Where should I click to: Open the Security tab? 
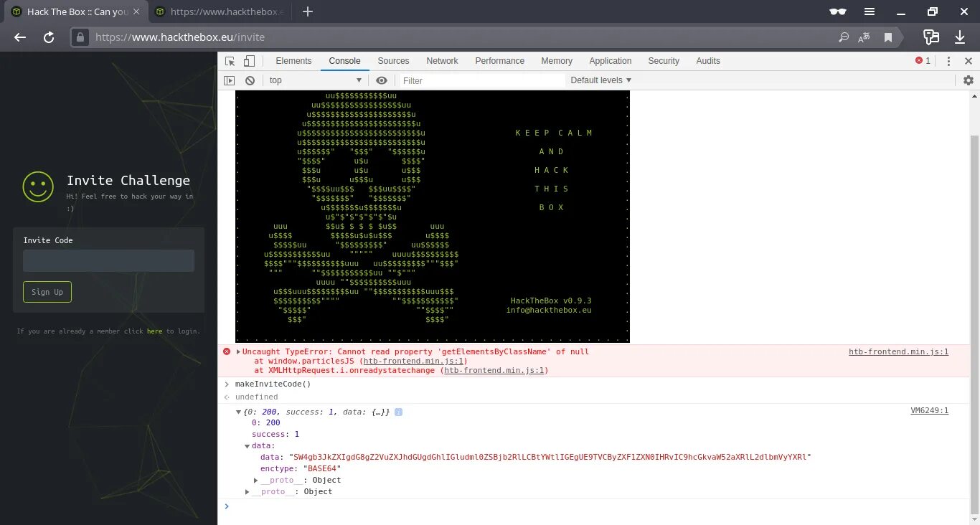[664, 61]
